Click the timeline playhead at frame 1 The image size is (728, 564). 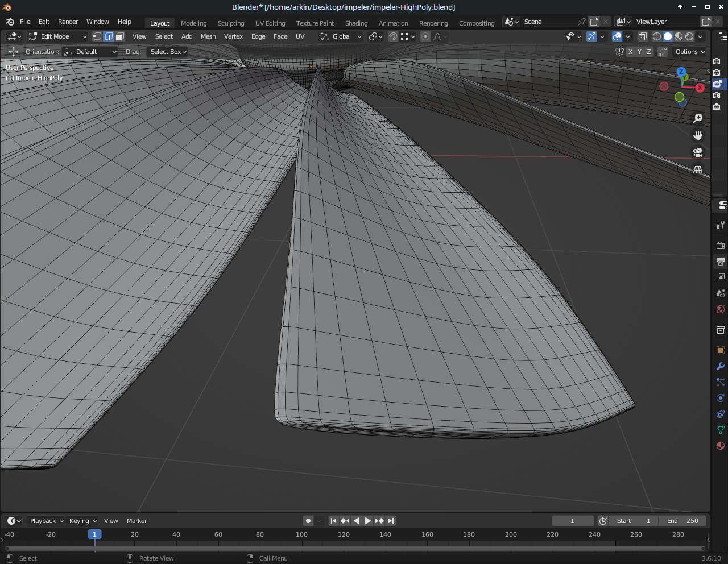pos(94,534)
